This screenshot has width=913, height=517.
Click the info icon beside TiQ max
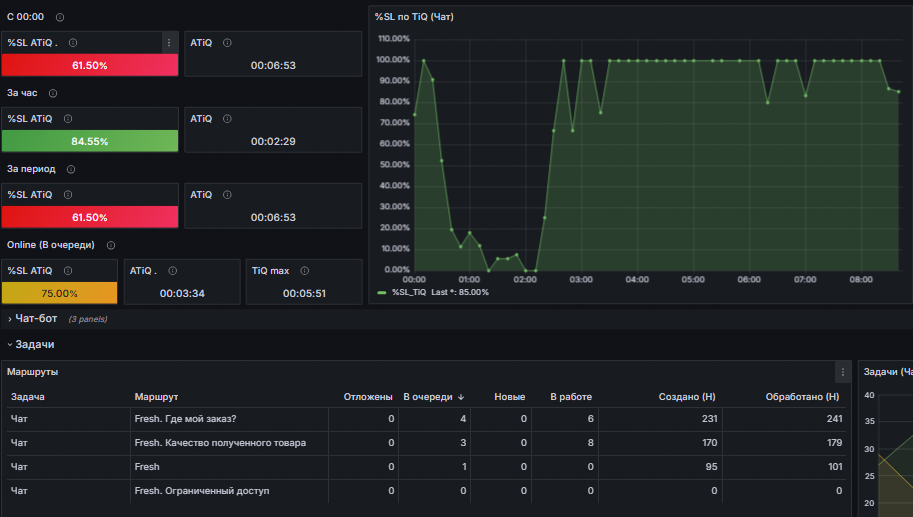305,271
